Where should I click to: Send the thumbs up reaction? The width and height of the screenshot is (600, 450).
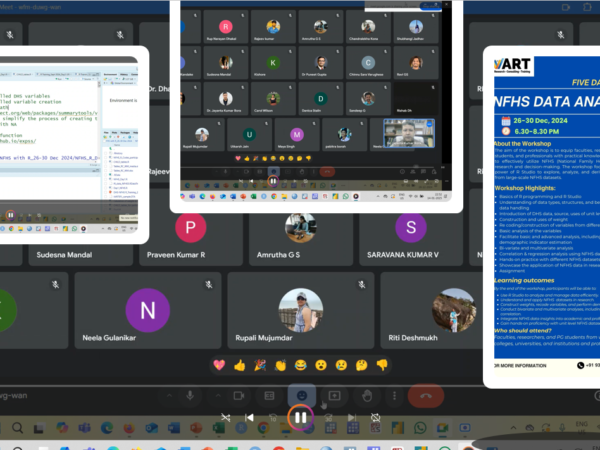click(240, 365)
